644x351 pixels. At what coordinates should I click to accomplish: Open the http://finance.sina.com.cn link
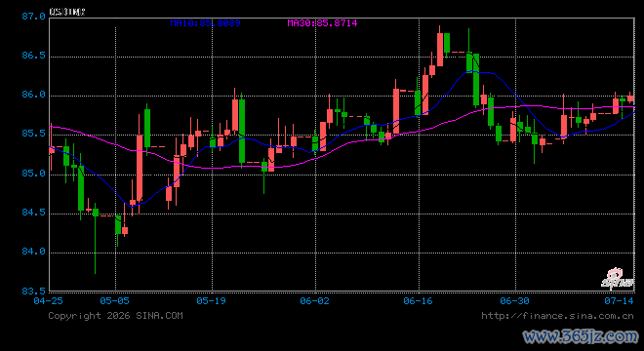[x=557, y=316]
